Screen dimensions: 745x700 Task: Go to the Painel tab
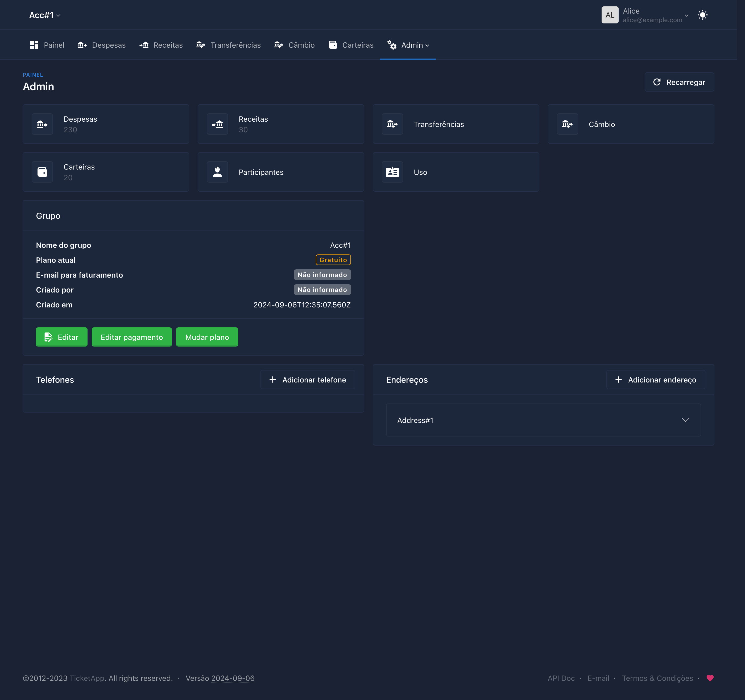47,45
